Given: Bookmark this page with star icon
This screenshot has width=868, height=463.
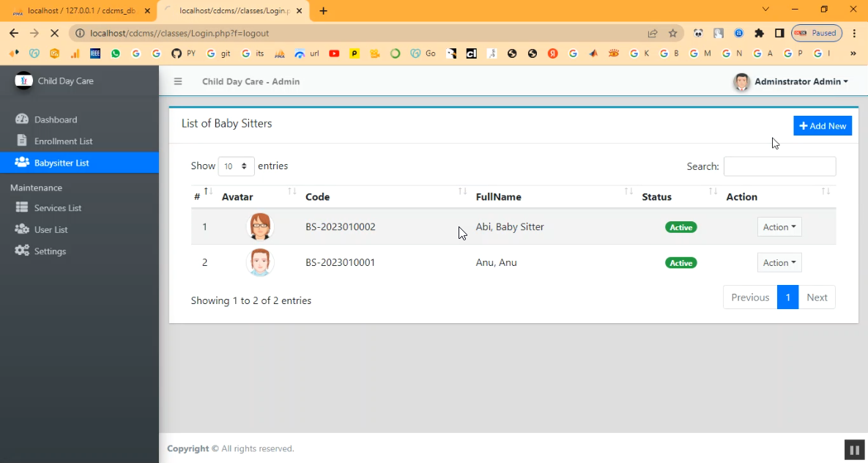Looking at the screenshot, I should click(672, 33).
